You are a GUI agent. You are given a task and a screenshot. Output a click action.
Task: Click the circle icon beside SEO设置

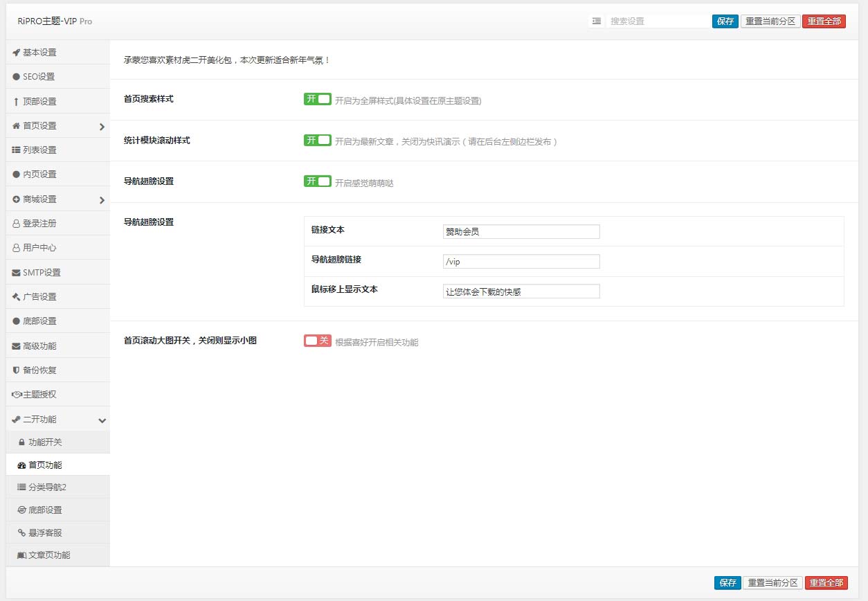16,77
